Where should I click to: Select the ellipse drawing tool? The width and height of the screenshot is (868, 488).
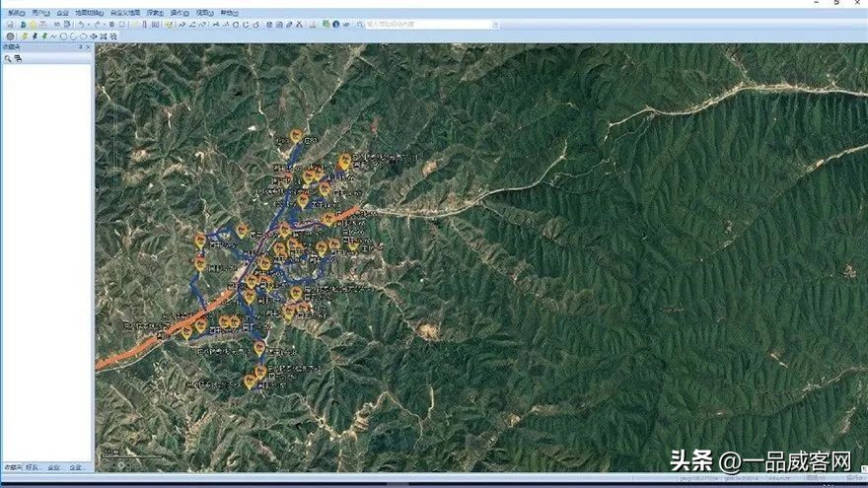84,35
